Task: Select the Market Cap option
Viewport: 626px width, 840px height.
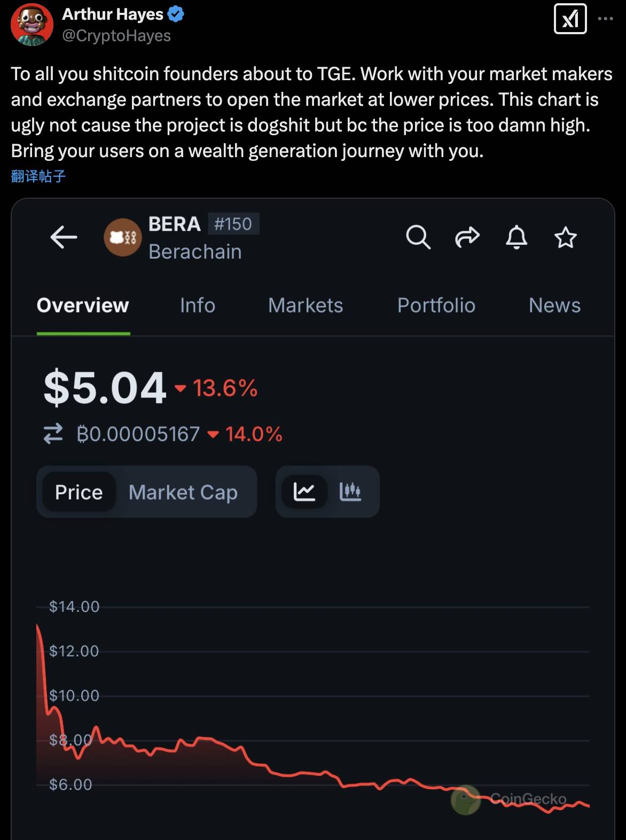Action: pos(183,492)
